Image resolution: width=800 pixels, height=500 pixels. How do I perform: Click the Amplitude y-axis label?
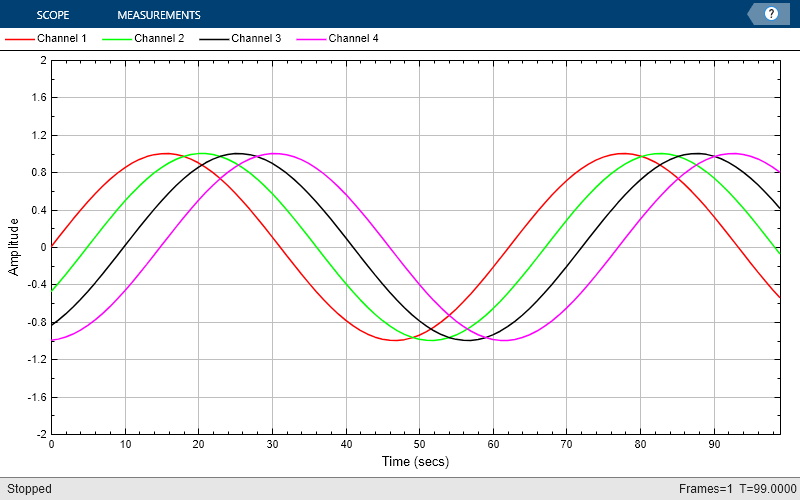click(x=14, y=247)
